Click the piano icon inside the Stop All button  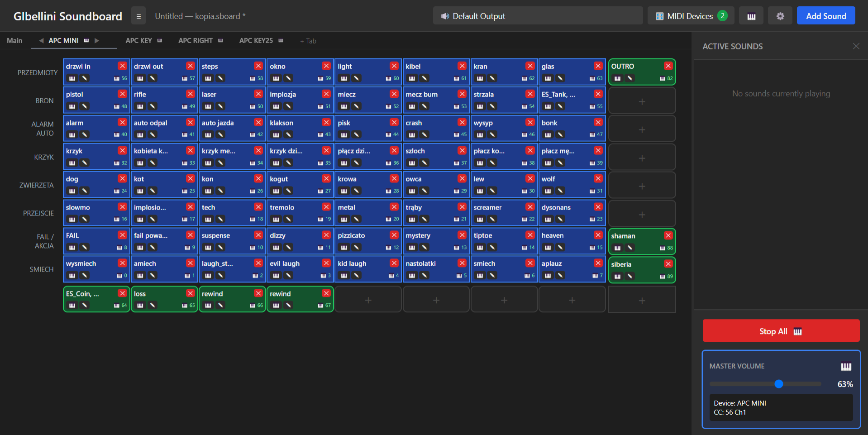point(797,331)
